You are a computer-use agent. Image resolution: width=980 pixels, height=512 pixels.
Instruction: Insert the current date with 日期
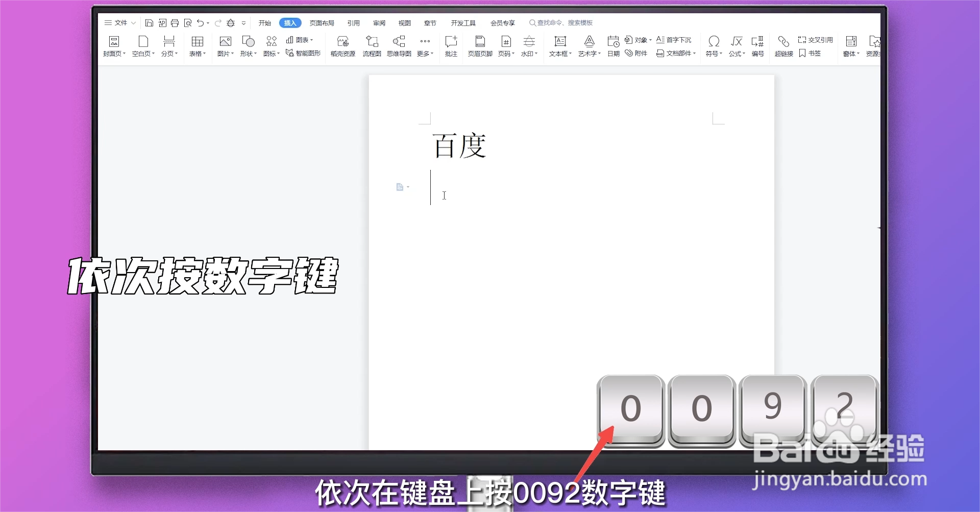tap(613, 46)
